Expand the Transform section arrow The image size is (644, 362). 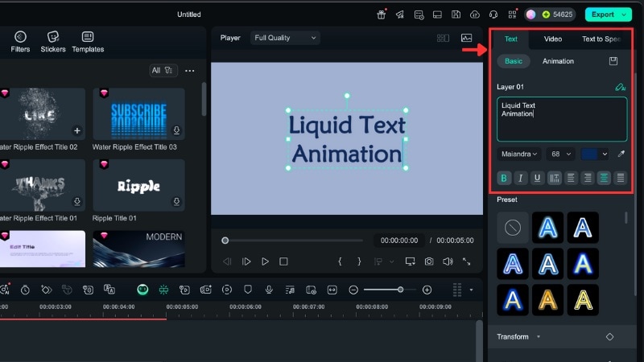tap(538, 337)
